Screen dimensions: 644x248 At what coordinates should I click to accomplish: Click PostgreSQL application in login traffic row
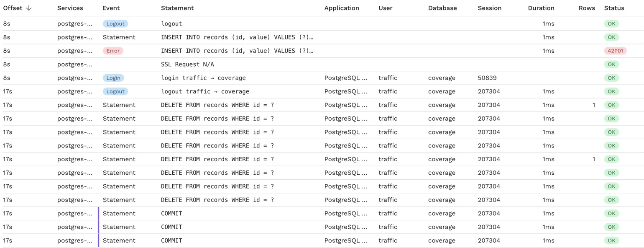click(x=346, y=78)
